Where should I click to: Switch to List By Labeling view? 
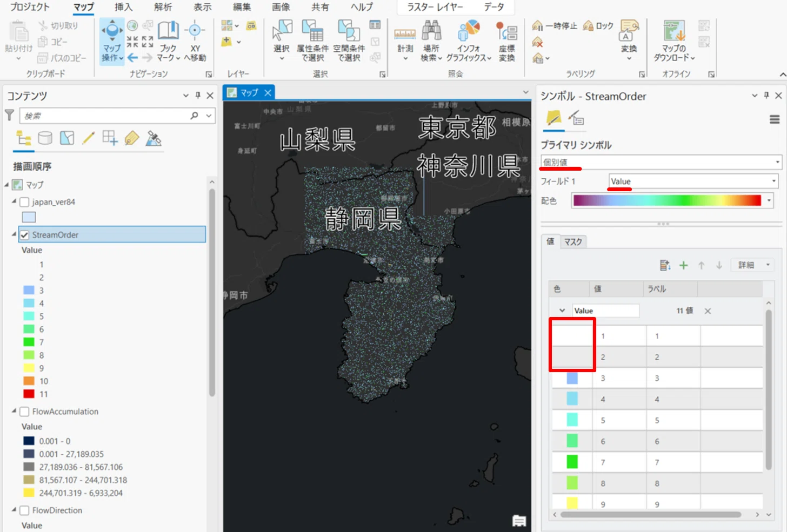click(132, 139)
